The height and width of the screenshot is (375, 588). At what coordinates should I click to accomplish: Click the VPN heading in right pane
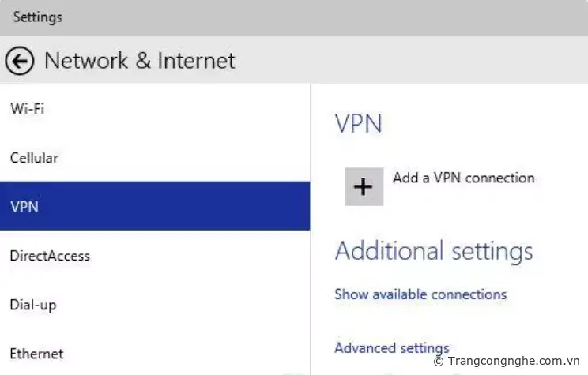coord(358,124)
